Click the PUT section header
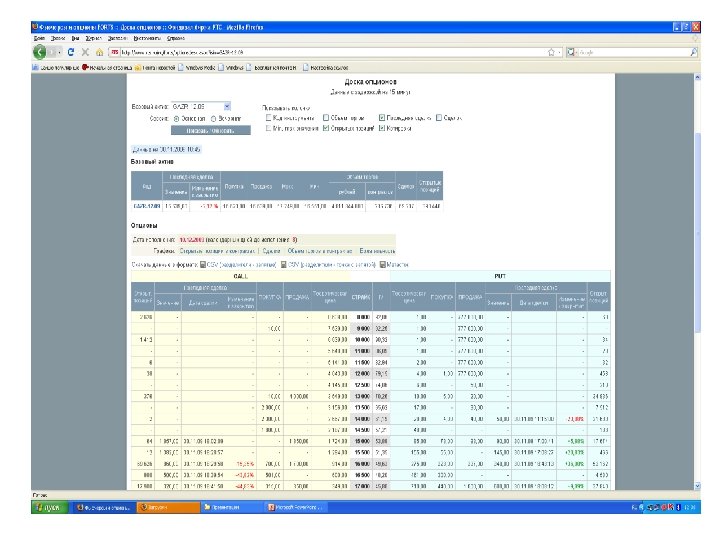This screenshot has height=540, width=720. click(500, 276)
